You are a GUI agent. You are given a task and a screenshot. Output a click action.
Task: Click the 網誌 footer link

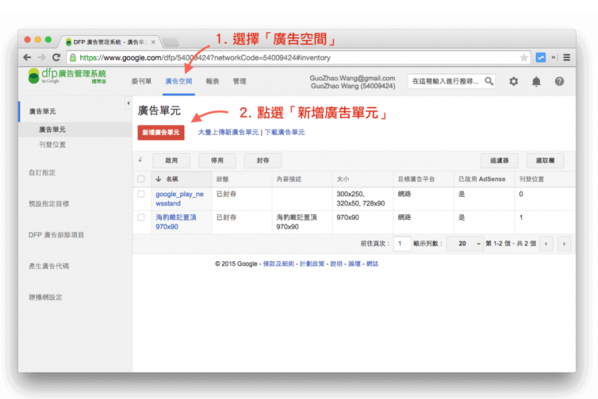[x=372, y=264]
